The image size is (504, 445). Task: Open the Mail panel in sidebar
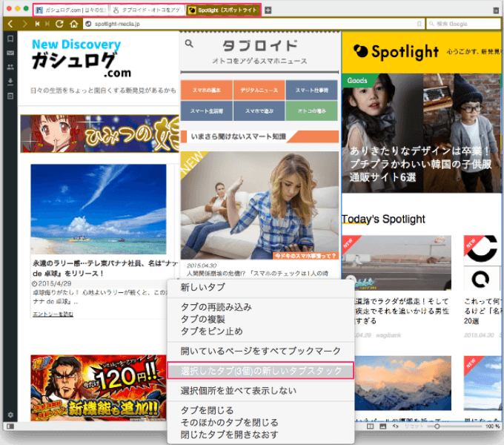click(10, 53)
